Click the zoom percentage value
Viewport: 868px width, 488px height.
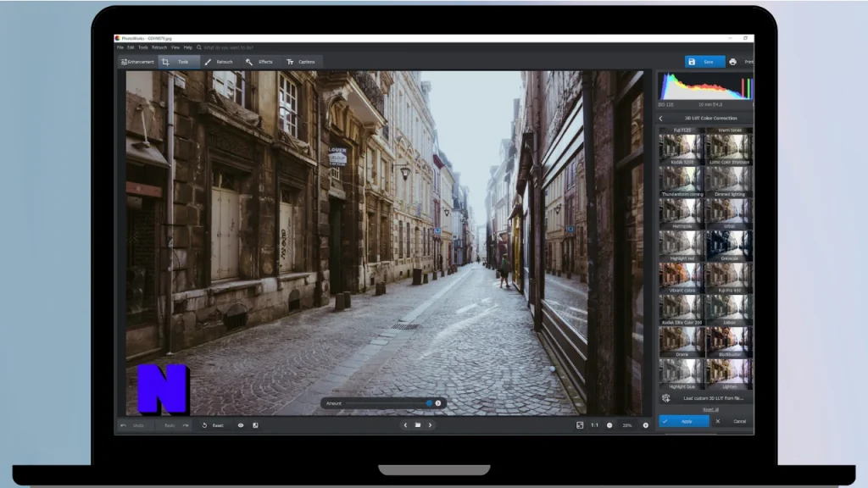pos(626,425)
